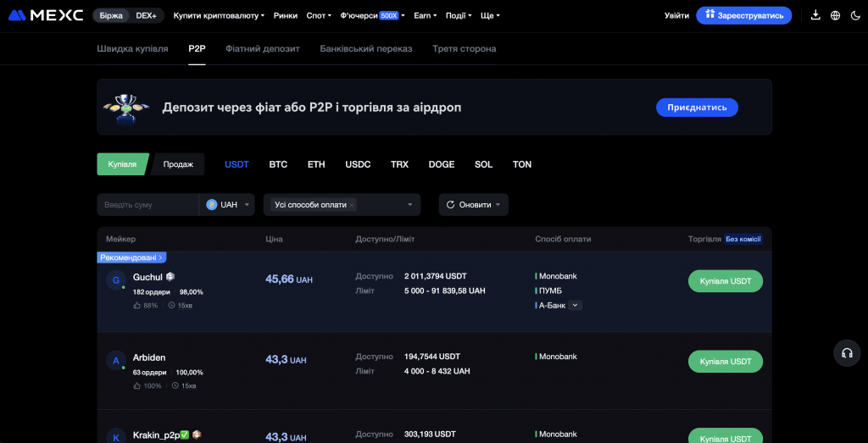Click the Guchul maker avatar
868x443 pixels.
coord(116,281)
